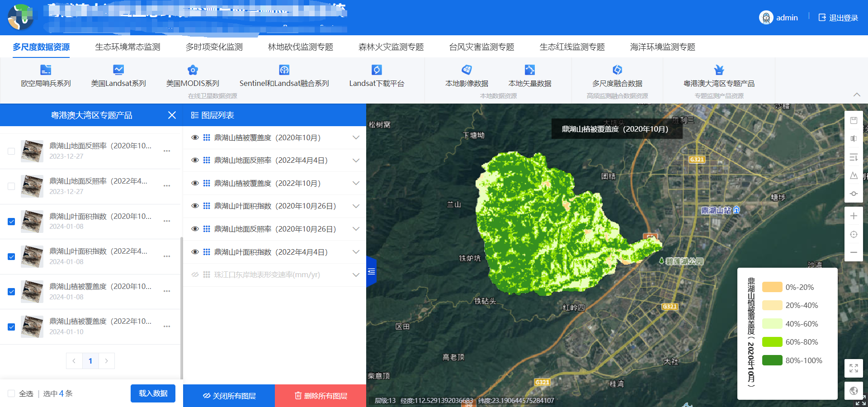Click the map locate point tool icon

(x=854, y=194)
